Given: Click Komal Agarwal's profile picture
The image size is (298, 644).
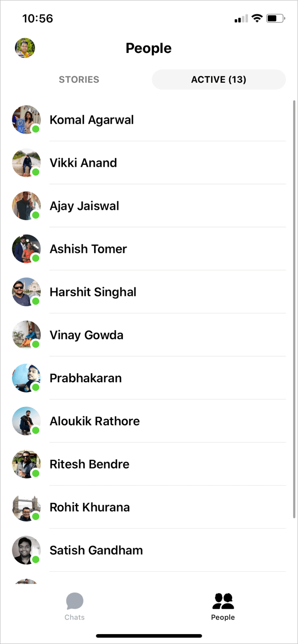Looking at the screenshot, I should (x=26, y=119).
